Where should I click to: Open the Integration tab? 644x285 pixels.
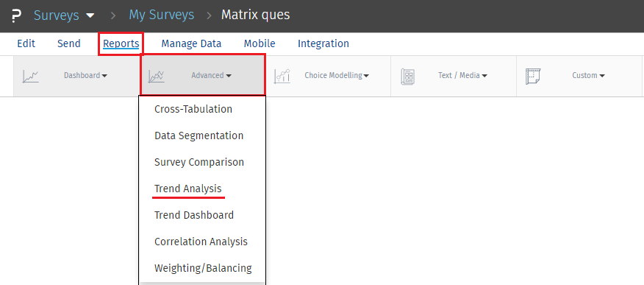click(323, 43)
